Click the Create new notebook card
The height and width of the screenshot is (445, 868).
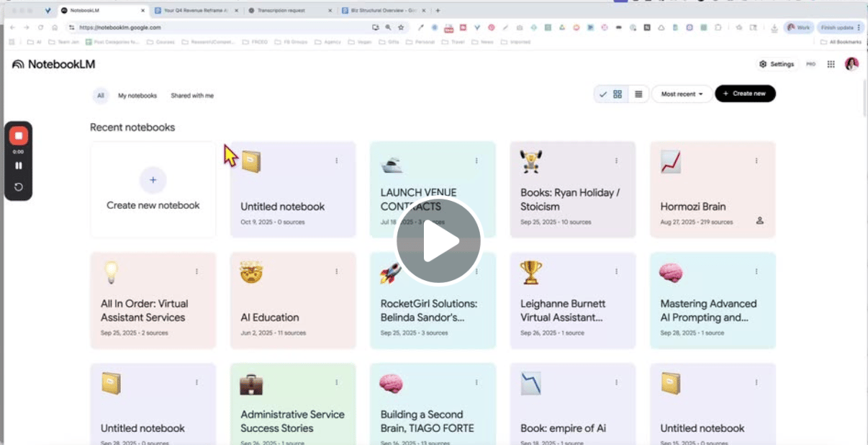tap(153, 189)
